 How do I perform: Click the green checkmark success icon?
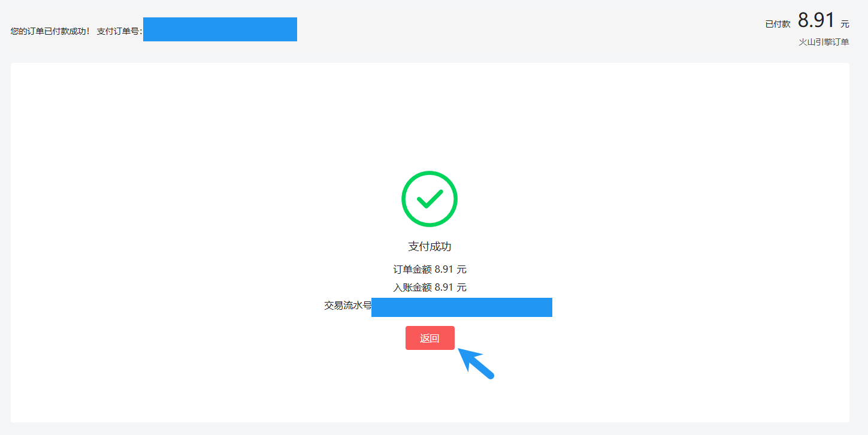tap(430, 199)
